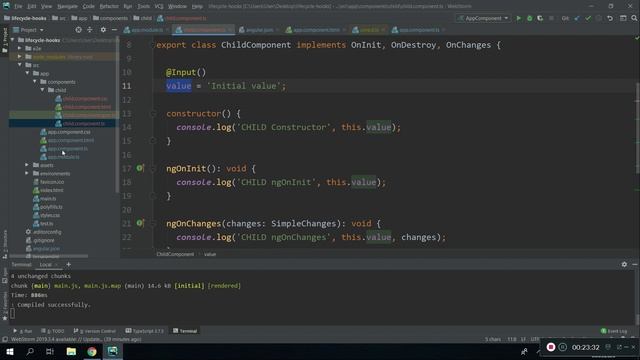The image size is (640, 360).
Task: Open the AppComponent run configuration dropdown
Action: (x=484, y=18)
